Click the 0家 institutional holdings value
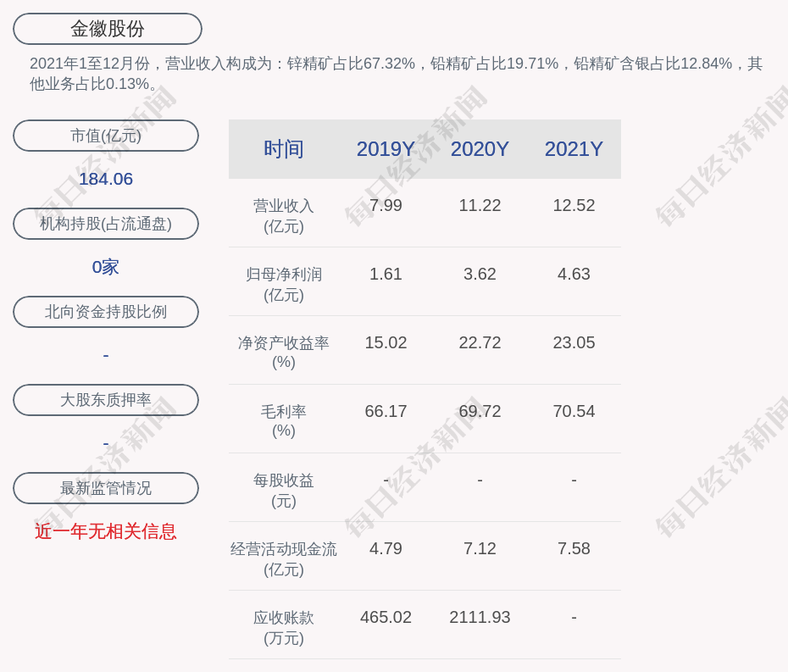Screen dimensions: 788x672 (x=106, y=267)
